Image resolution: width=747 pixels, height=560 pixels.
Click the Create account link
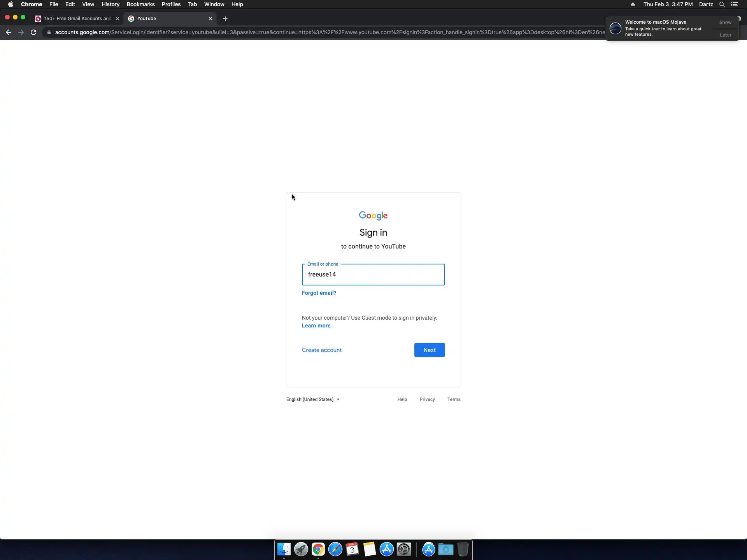click(x=321, y=350)
